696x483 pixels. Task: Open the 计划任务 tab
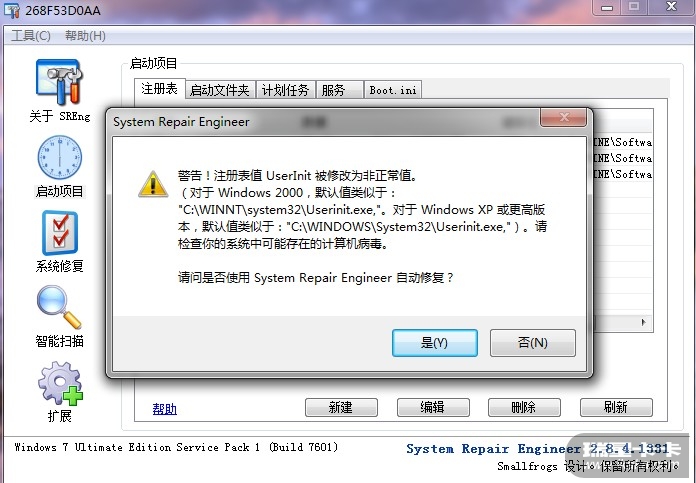[285, 90]
